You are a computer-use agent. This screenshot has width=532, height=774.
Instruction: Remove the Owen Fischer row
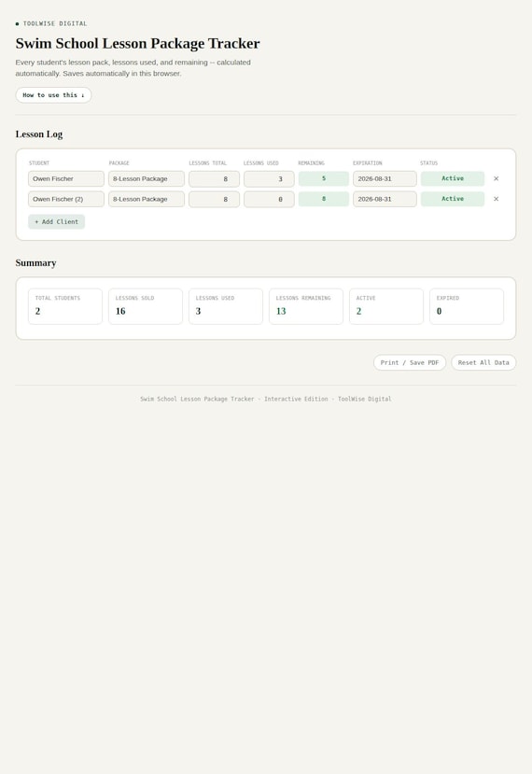click(496, 178)
